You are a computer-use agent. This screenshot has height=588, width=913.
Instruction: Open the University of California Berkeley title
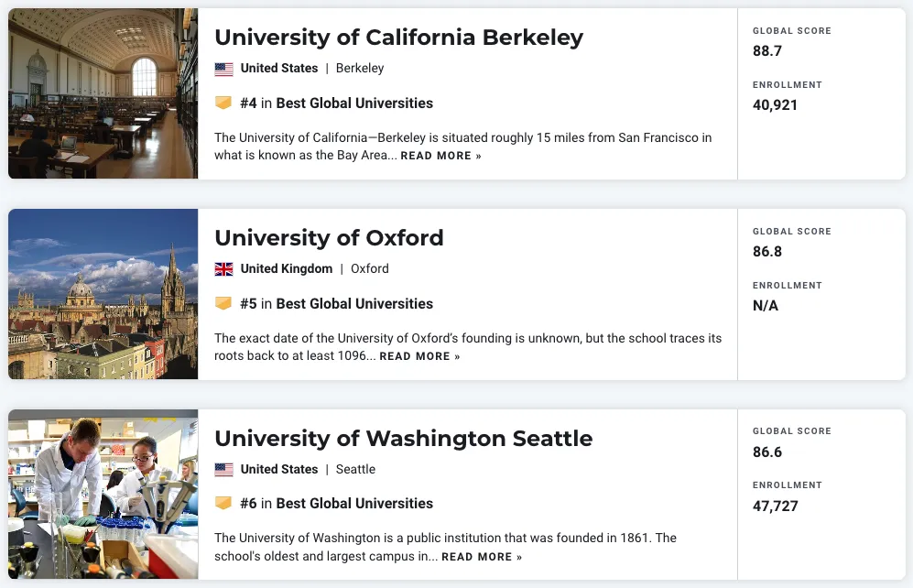(x=398, y=38)
